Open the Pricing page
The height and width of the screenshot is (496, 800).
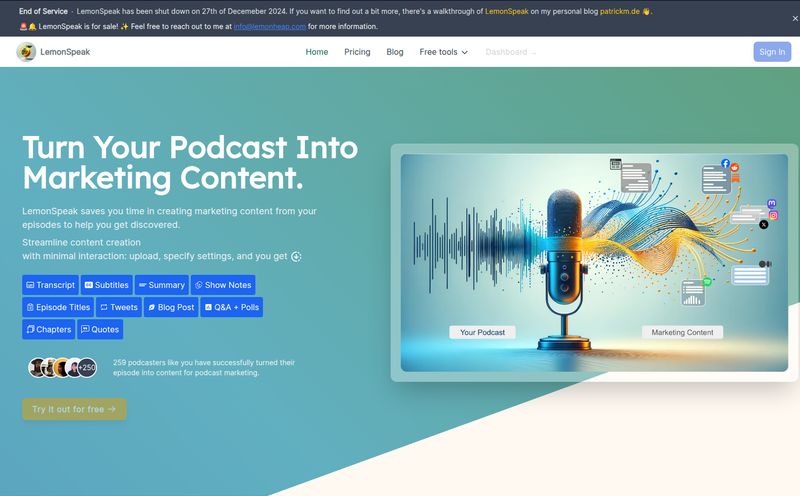pyautogui.click(x=357, y=52)
